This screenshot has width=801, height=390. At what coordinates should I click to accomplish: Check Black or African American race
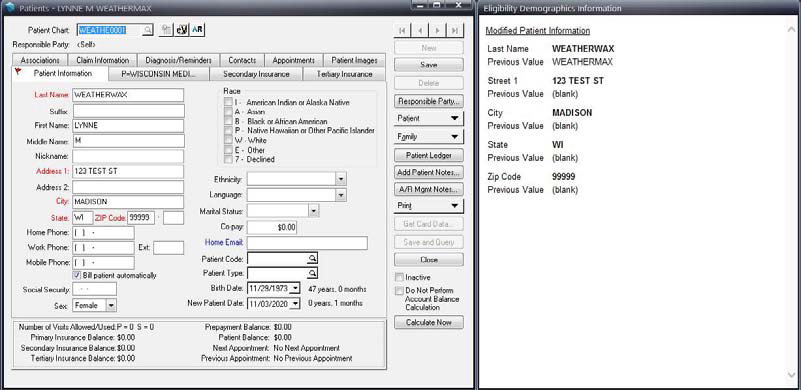point(228,121)
